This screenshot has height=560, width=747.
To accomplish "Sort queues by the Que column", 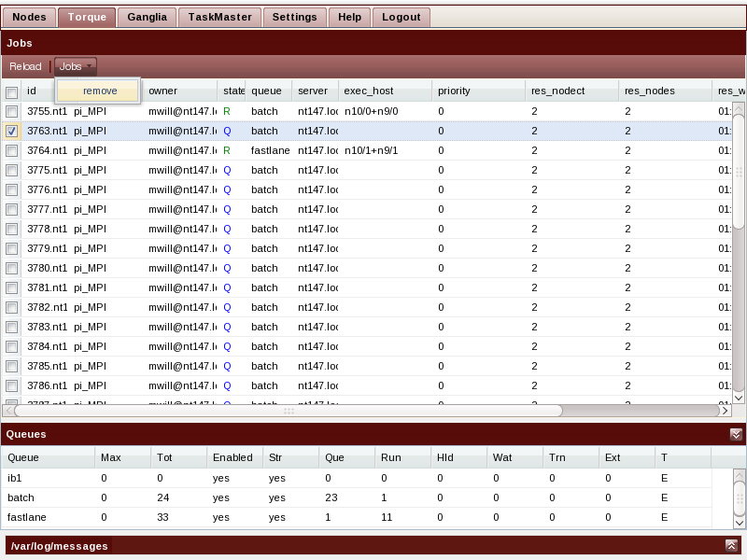I will [346, 457].
